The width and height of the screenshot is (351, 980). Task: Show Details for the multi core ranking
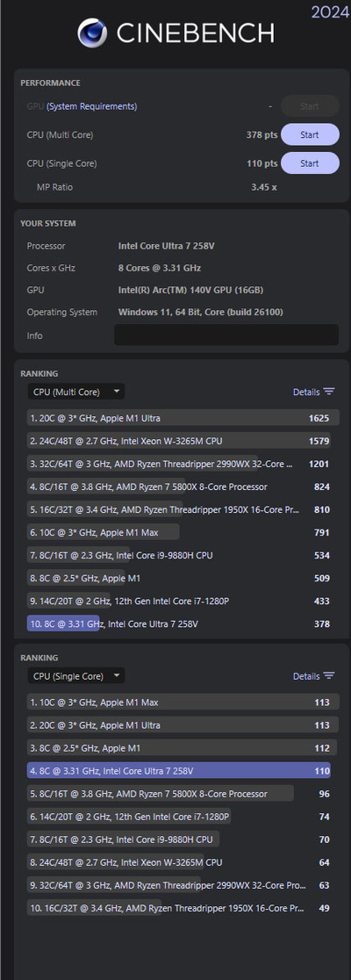click(306, 392)
